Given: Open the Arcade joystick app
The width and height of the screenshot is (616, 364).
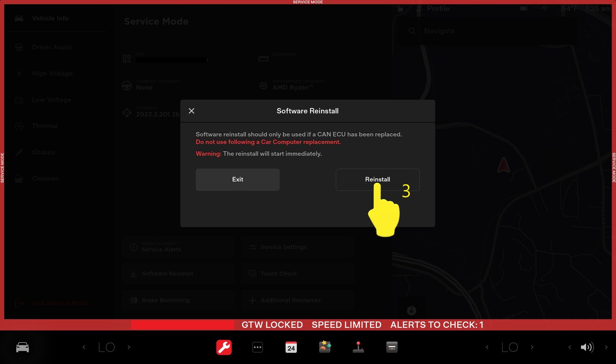Looking at the screenshot, I should 358,347.
